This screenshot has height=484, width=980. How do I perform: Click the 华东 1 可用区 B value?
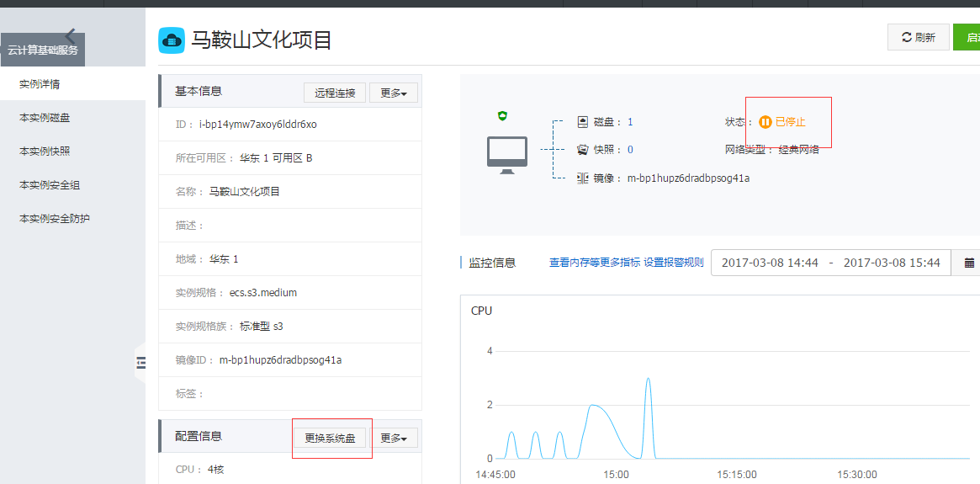[x=276, y=157]
